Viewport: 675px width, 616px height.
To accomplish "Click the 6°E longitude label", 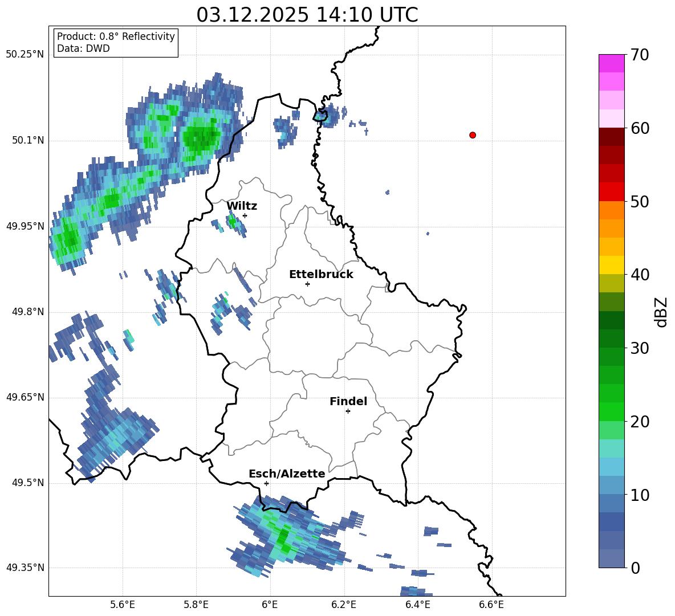I will pyautogui.click(x=270, y=605).
